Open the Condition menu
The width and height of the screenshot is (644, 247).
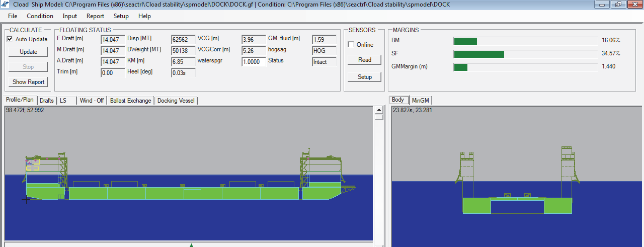[x=40, y=16]
